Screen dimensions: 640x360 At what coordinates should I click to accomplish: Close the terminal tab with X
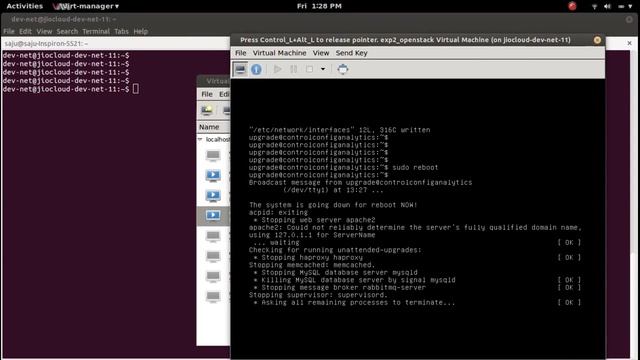click(629, 43)
